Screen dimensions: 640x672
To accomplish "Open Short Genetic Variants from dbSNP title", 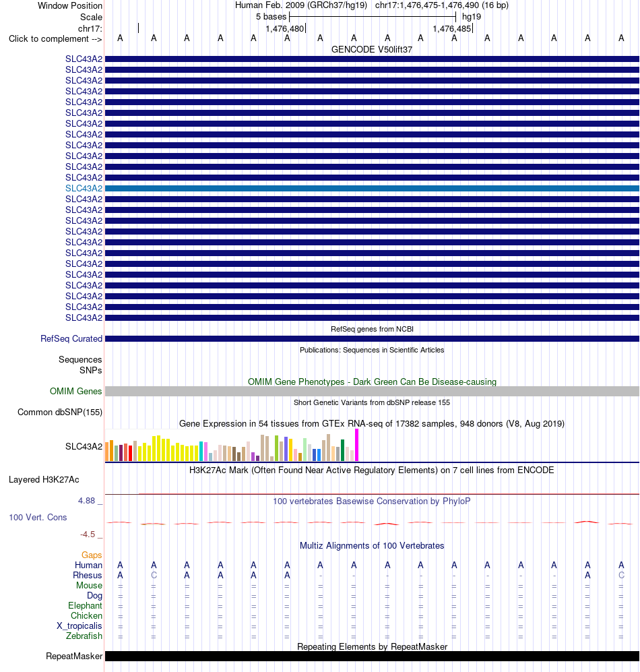I will click(x=372, y=403).
